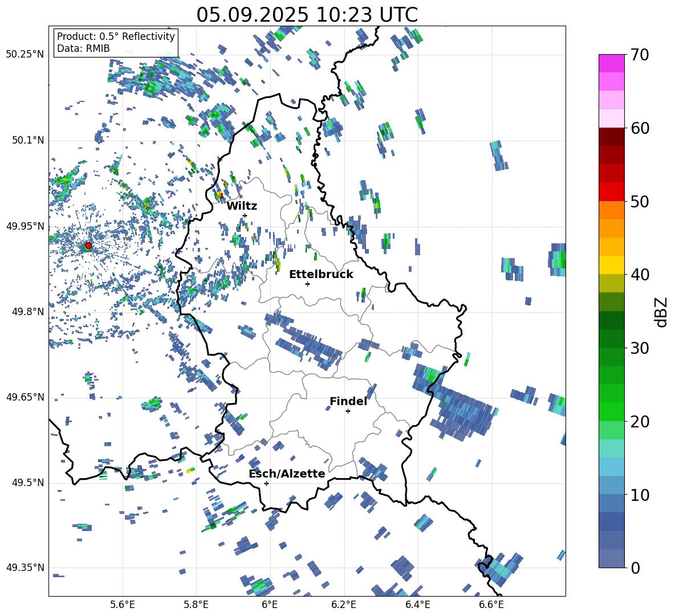Click the bright red 50 dBZ swatch
Screen dimensions: 675x616
point(611,192)
